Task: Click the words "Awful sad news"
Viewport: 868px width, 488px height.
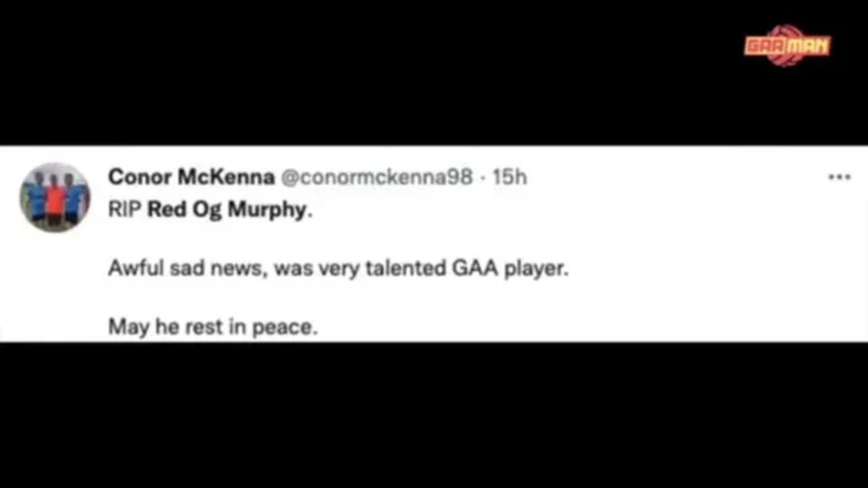Action: 189,269
